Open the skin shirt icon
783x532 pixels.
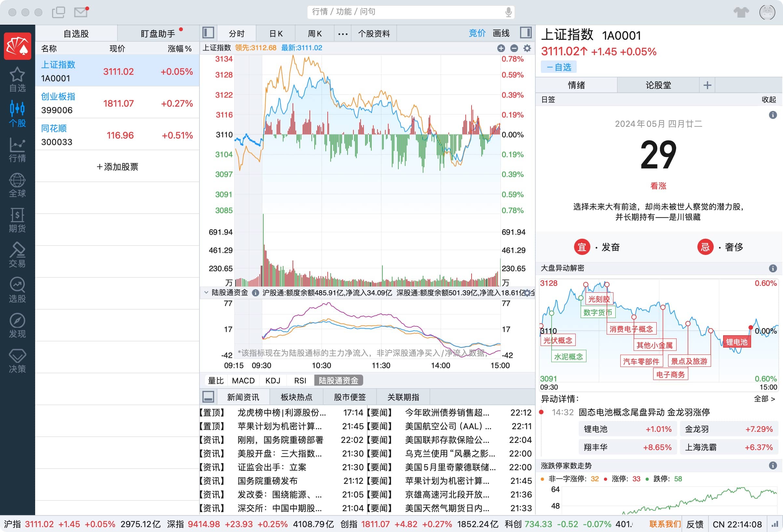coord(741,12)
